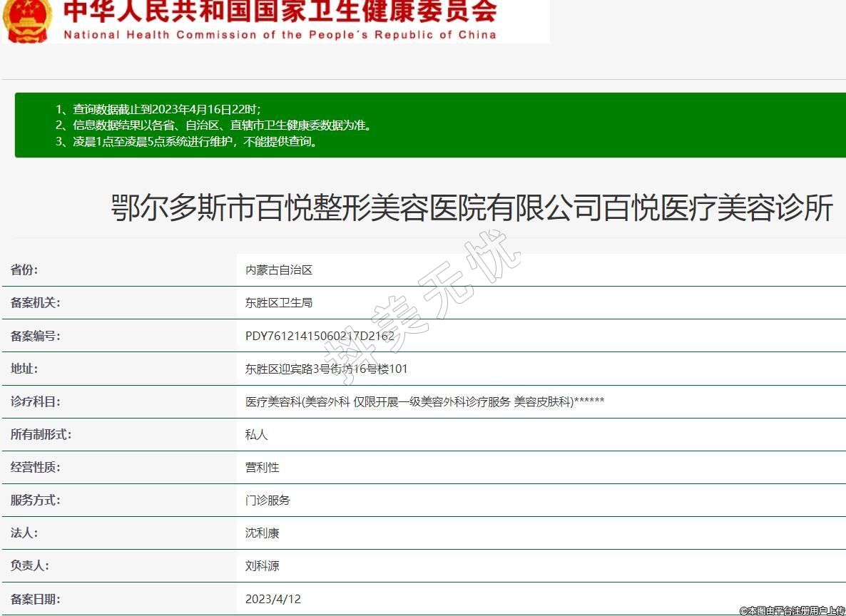
Task: Click the 私人 ownership value
Action: 257,434
